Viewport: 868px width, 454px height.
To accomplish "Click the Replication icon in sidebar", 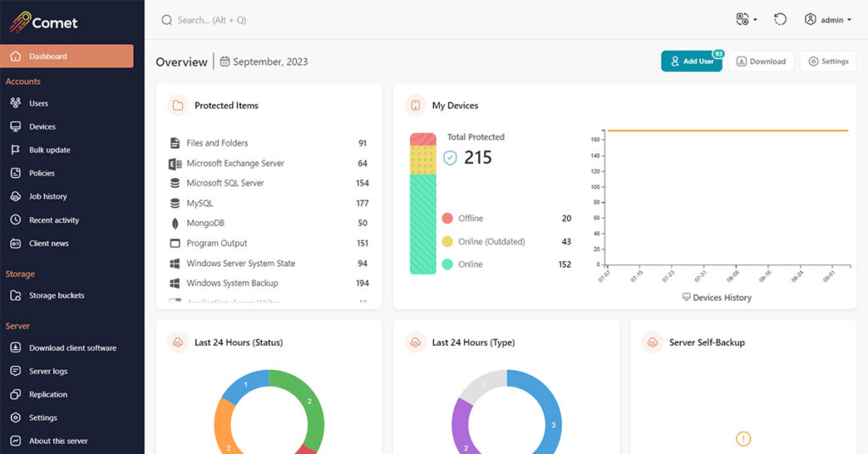I will click(14, 395).
